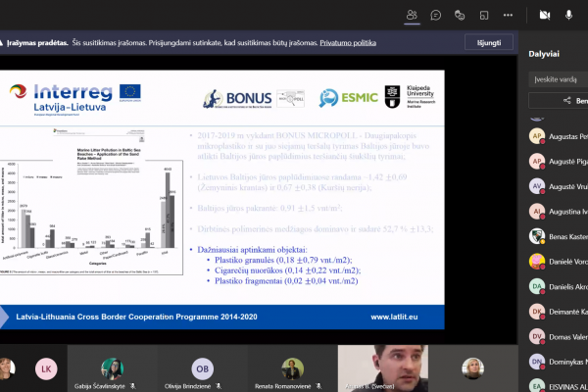Click Domas Valen DV avatar
588x392 pixels.
537,336
